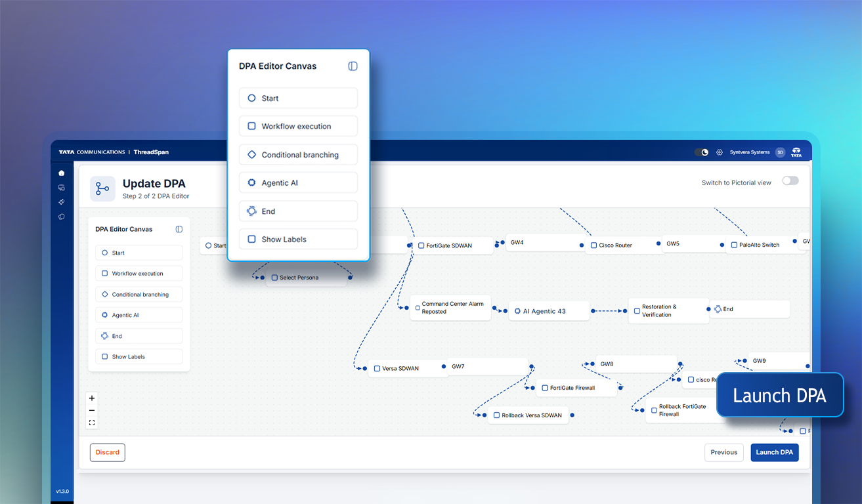The height and width of the screenshot is (504, 862).
Task: Check Show Labels in the enlarged canvas popup
Action: [x=252, y=240]
